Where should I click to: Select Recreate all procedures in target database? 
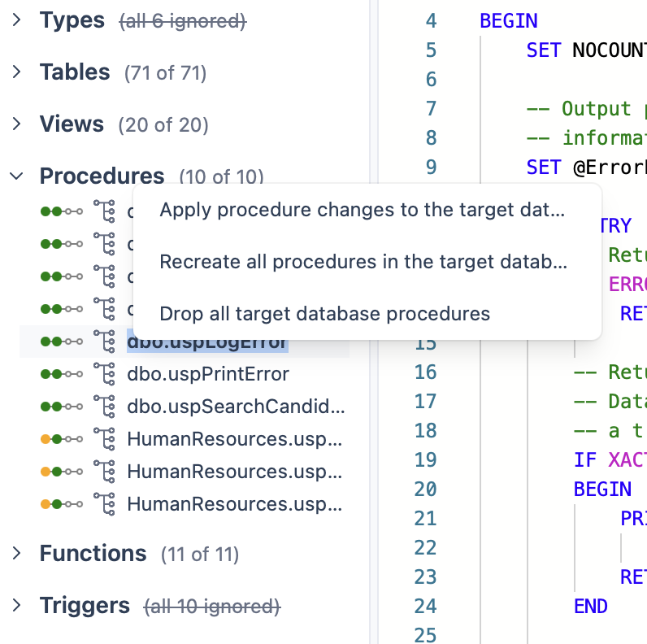pos(362,262)
